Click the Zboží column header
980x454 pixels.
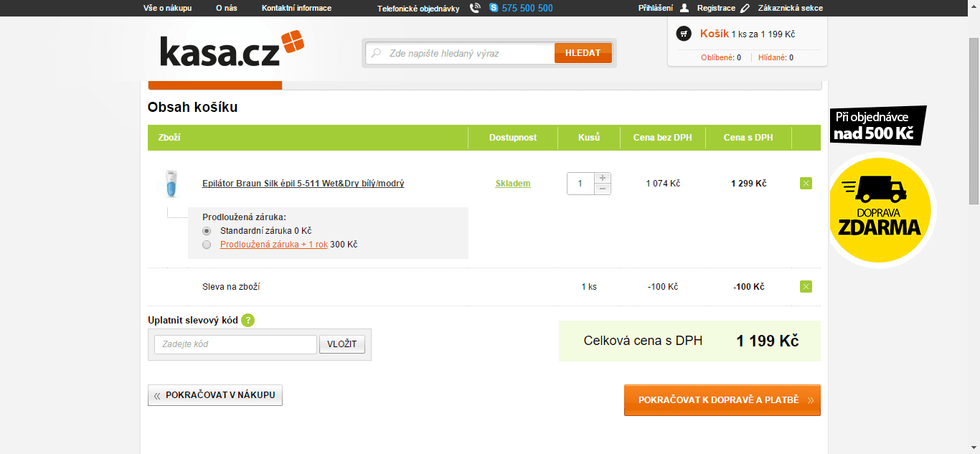click(169, 137)
